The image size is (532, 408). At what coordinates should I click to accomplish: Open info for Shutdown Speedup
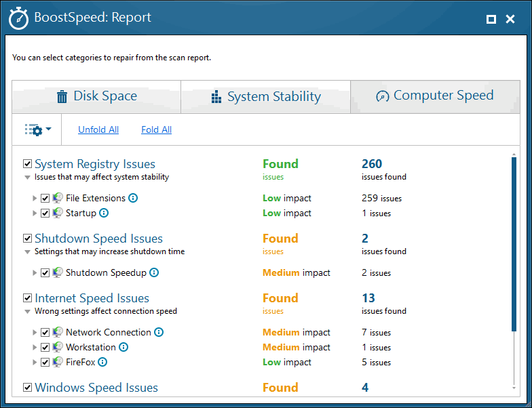pyautogui.click(x=154, y=272)
